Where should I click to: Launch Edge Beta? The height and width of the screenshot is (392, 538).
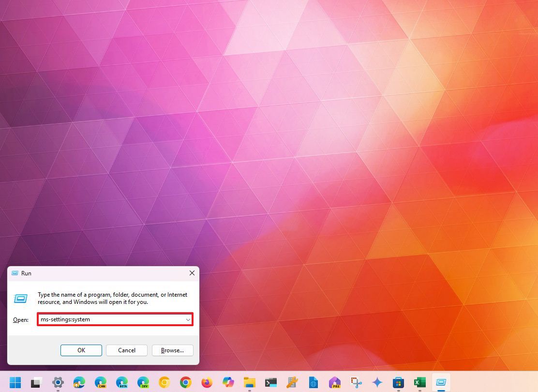click(122, 382)
